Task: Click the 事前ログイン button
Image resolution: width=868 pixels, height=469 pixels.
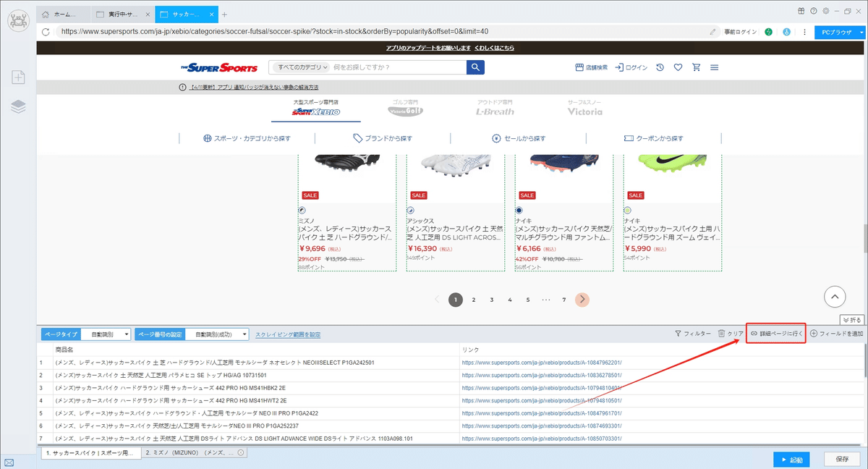Action: click(x=741, y=32)
